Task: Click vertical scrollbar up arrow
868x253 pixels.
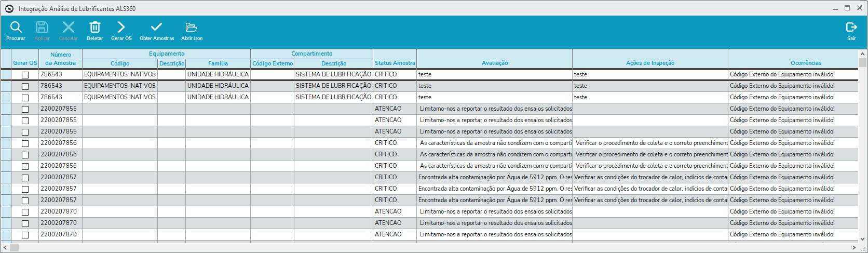Action: pyautogui.click(x=863, y=53)
